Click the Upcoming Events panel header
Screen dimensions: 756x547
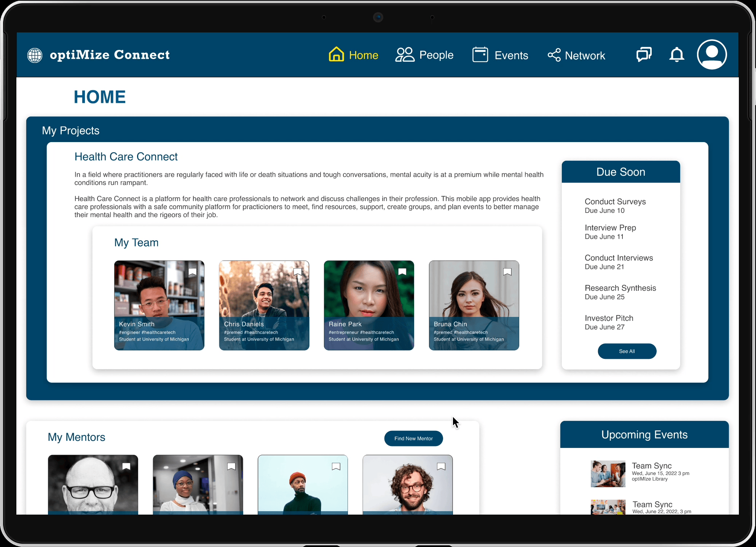point(644,435)
